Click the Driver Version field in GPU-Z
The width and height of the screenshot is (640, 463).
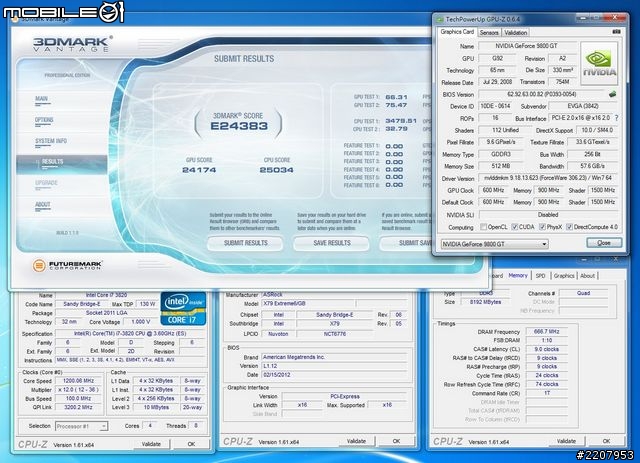(548, 178)
